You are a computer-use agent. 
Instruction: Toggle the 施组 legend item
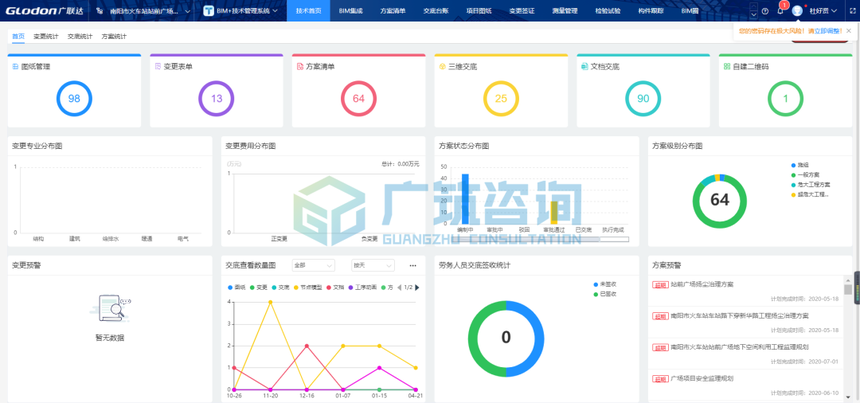click(800, 165)
